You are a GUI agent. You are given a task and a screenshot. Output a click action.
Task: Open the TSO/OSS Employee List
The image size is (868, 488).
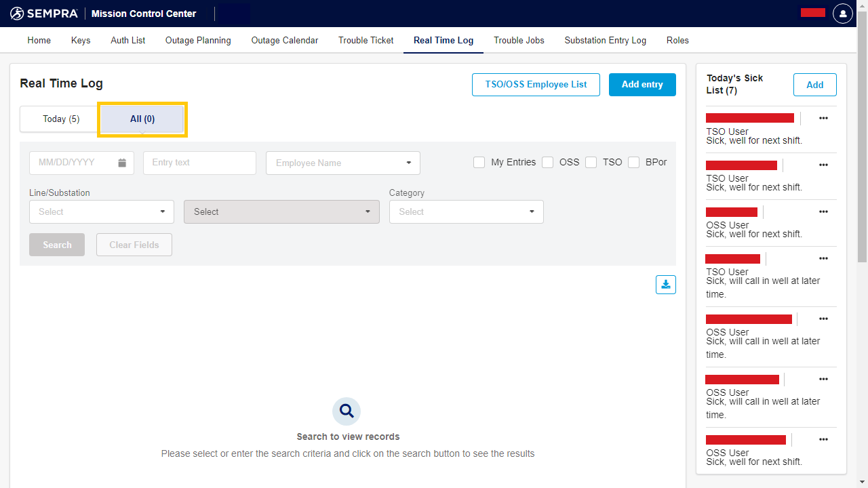tap(536, 85)
